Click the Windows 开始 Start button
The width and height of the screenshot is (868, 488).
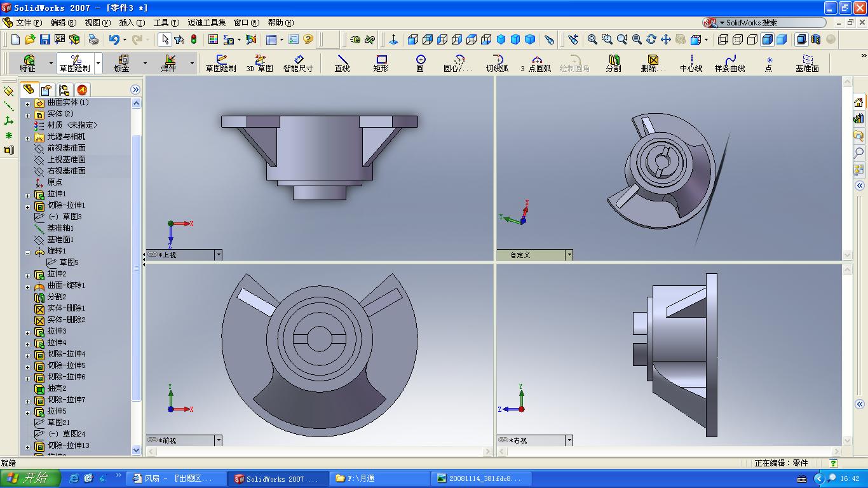pyautogui.click(x=31, y=478)
